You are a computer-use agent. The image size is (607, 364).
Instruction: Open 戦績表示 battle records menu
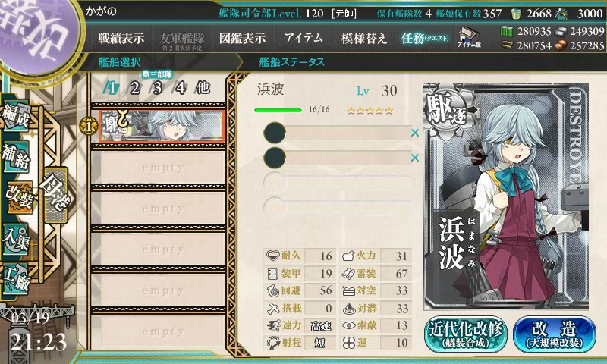pos(121,38)
